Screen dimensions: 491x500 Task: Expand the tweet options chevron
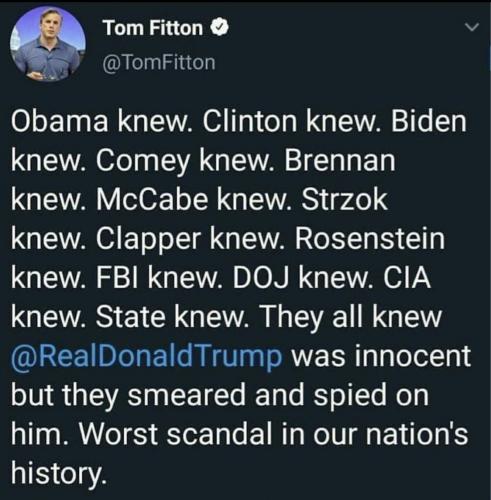click(x=472, y=27)
